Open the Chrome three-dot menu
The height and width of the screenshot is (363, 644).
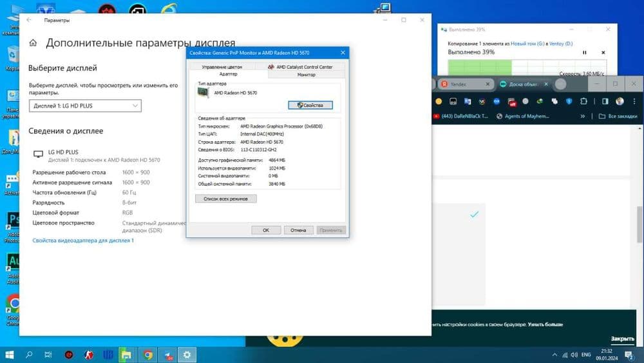(634, 101)
